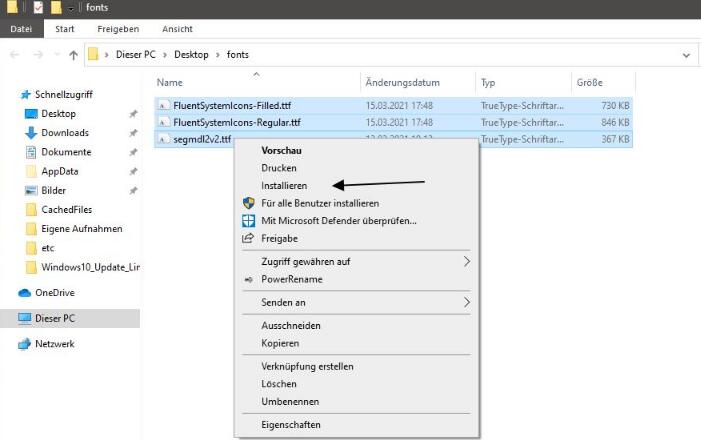This screenshot has height=440, width=701.
Task: Open Downloads in the sidebar
Action: tap(65, 133)
